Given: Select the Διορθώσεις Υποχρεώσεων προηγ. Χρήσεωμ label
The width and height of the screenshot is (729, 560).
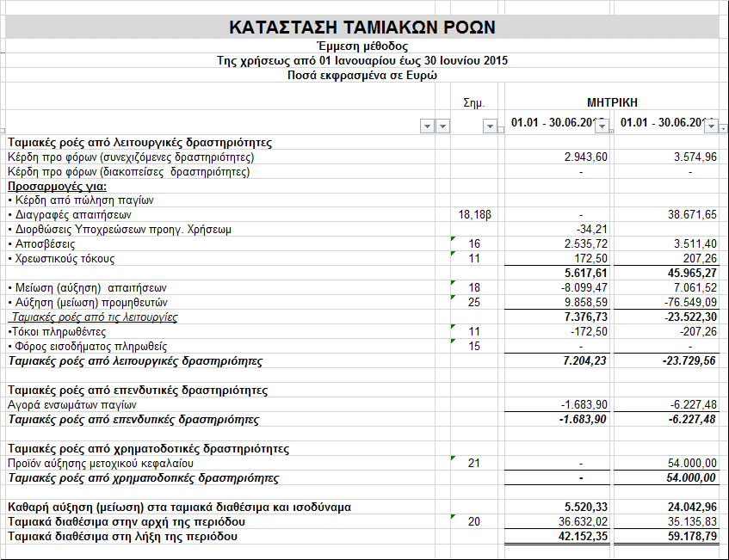Looking at the screenshot, I should [x=120, y=230].
